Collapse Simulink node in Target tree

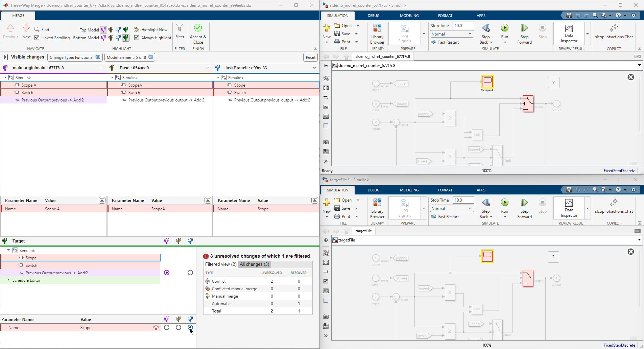click(8, 251)
